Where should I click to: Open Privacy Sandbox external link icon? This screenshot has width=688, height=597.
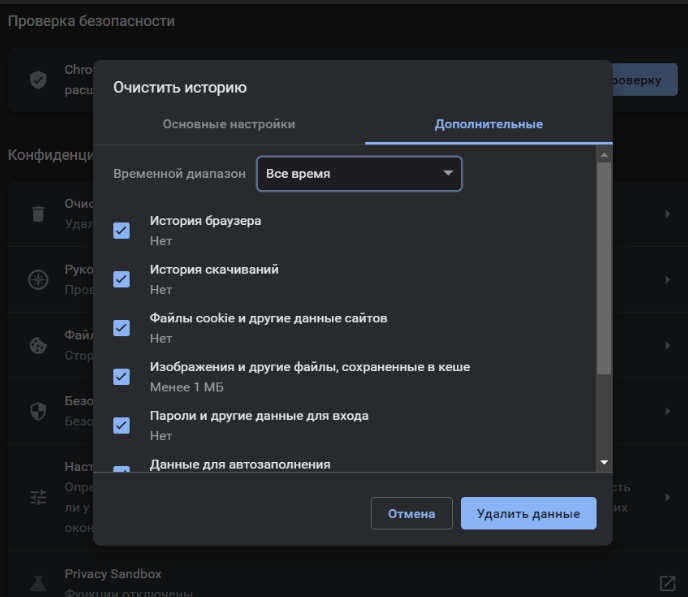coord(667,583)
